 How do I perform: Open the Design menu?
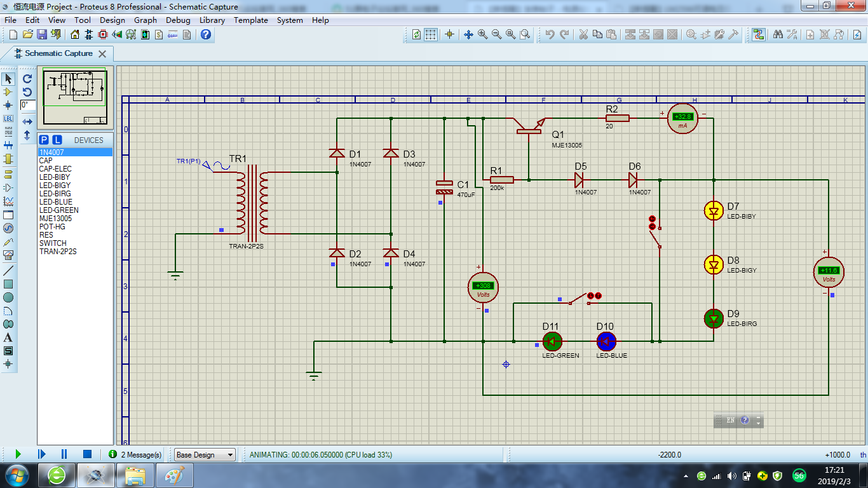(112, 20)
